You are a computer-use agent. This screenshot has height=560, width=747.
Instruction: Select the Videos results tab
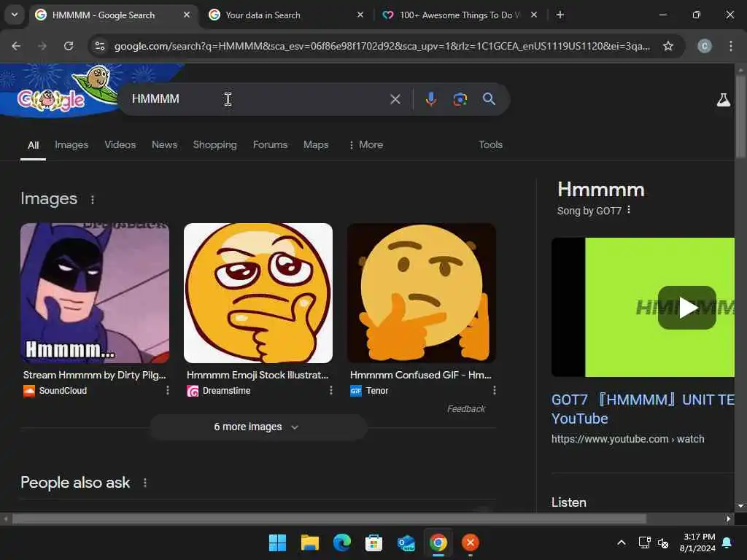[120, 145]
